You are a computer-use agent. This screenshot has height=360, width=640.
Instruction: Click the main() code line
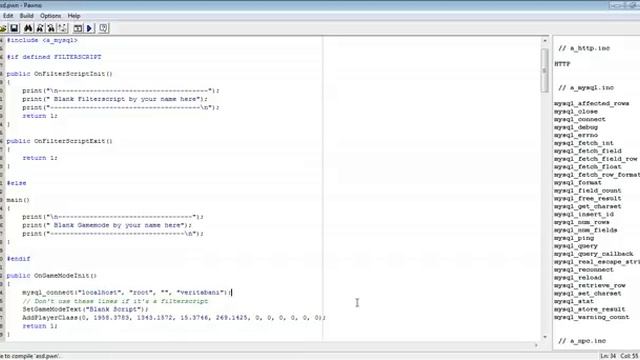(x=18, y=200)
